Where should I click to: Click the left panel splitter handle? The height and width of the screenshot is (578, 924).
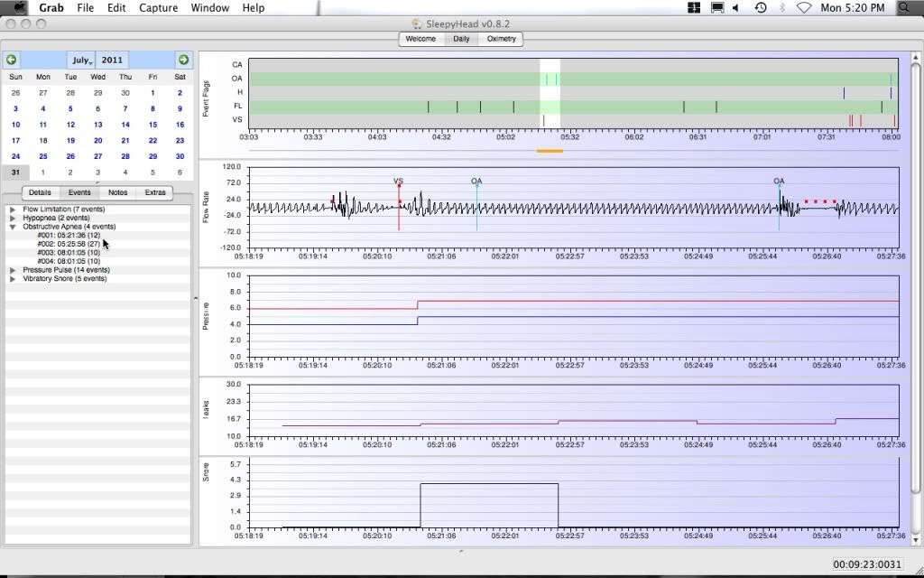(x=196, y=298)
